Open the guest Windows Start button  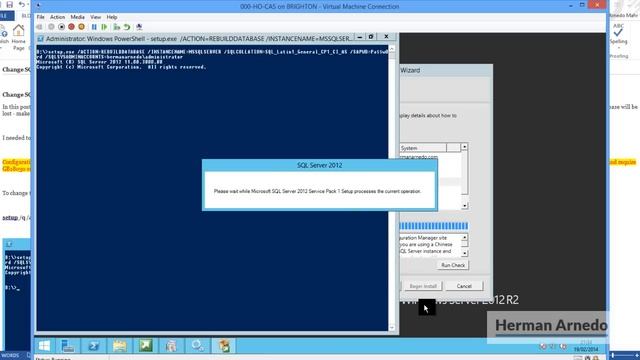[x=44, y=346]
